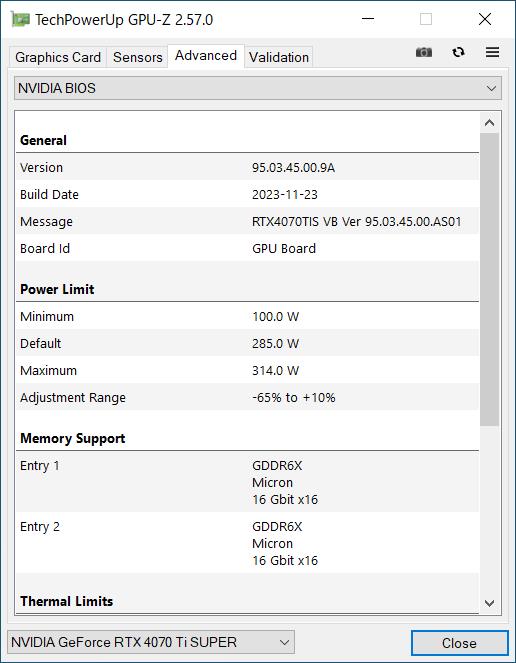Click the Entry 2 memory row label

pyautogui.click(x=40, y=527)
